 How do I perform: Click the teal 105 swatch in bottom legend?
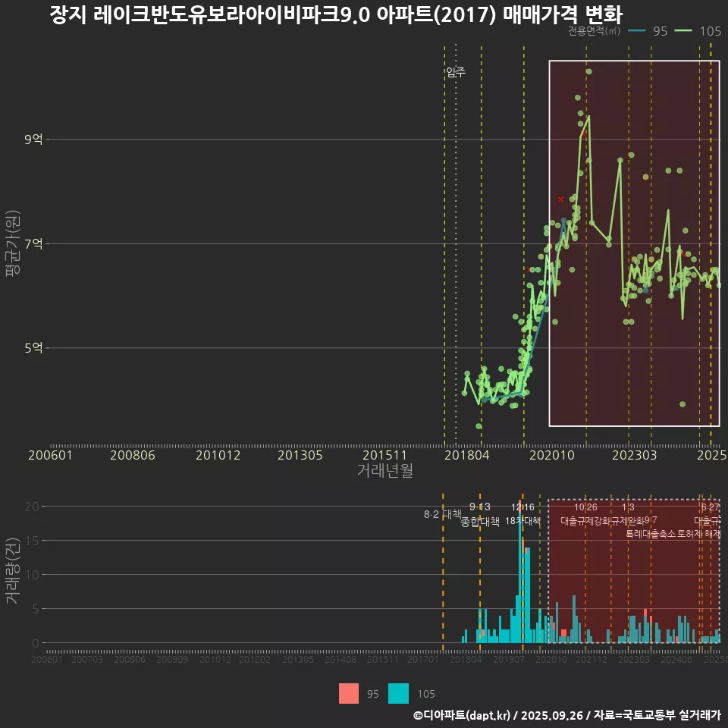pyautogui.click(x=398, y=693)
